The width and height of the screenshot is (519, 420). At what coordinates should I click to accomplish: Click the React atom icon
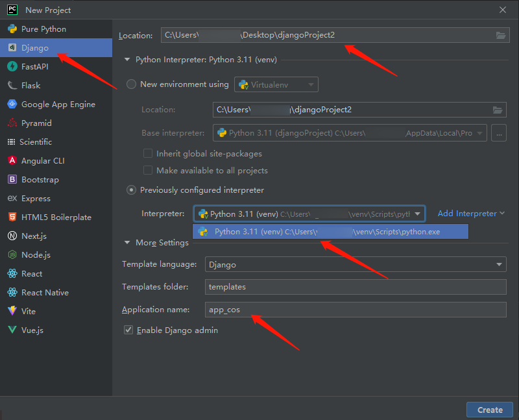[x=12, y=273]
